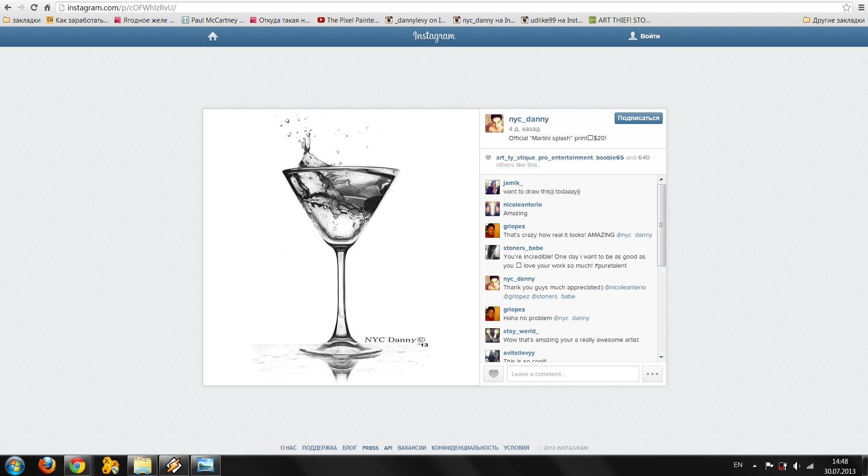Open the УСЛОВИЯ footer link

click(516, 448)
